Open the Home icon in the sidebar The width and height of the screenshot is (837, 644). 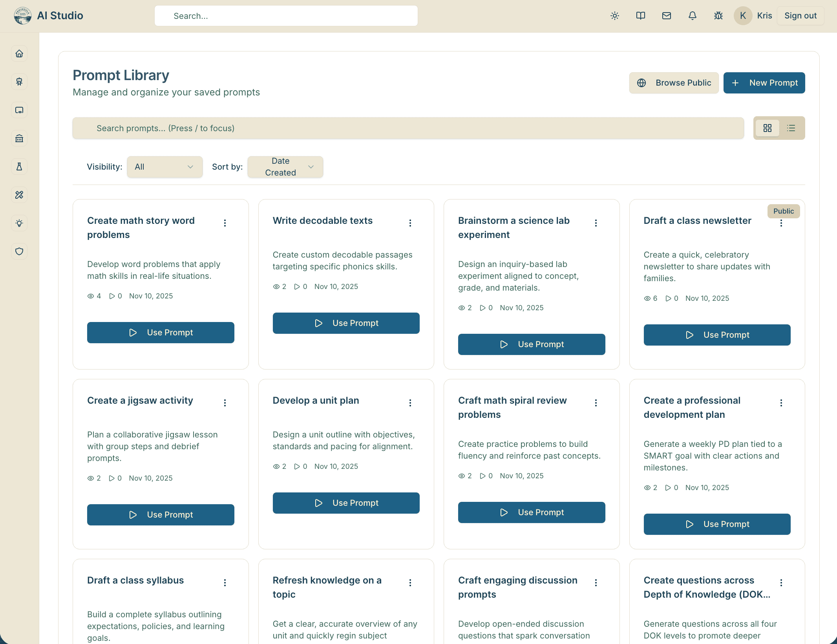(19, 53)
